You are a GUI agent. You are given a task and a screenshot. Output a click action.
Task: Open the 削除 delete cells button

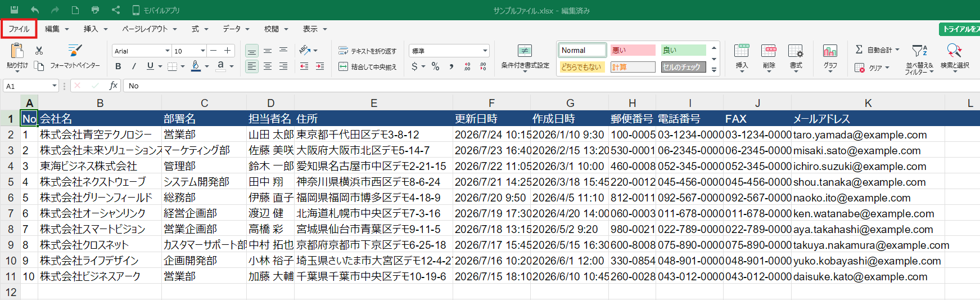pos(769,57)
